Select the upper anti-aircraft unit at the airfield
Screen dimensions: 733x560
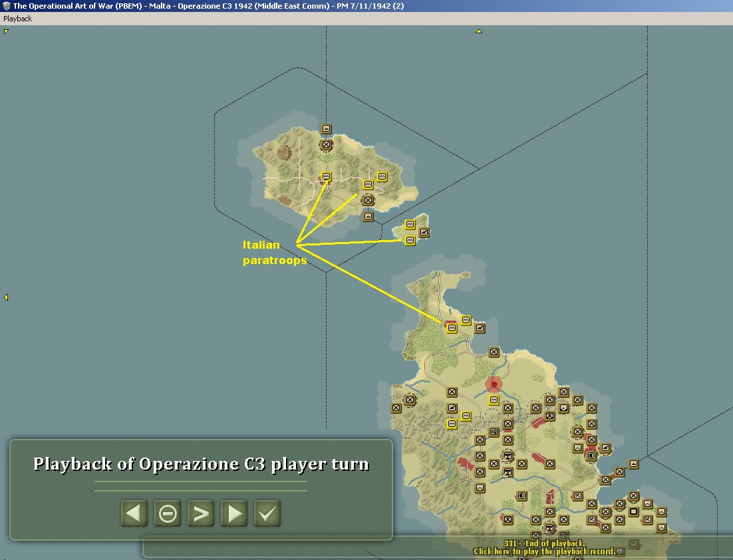pyautogui.click(x=508, y=456)
